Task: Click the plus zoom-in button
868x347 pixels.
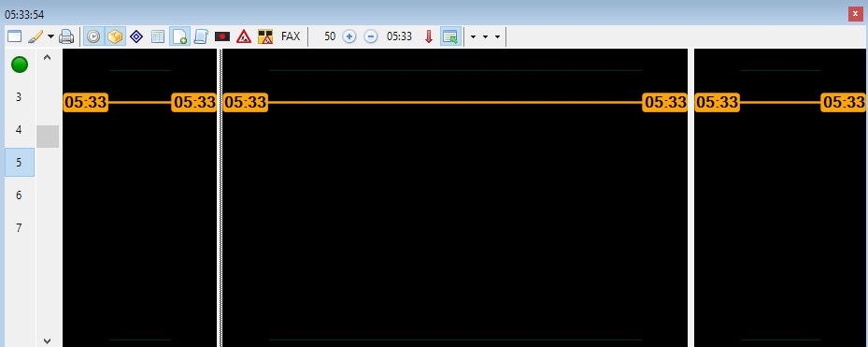Action: (x=349, y=36)
